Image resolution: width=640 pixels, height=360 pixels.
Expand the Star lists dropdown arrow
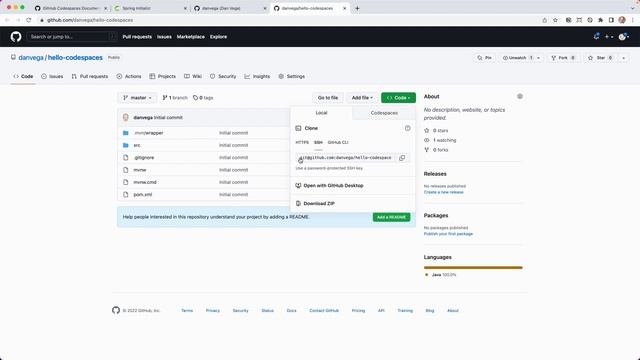623,58
